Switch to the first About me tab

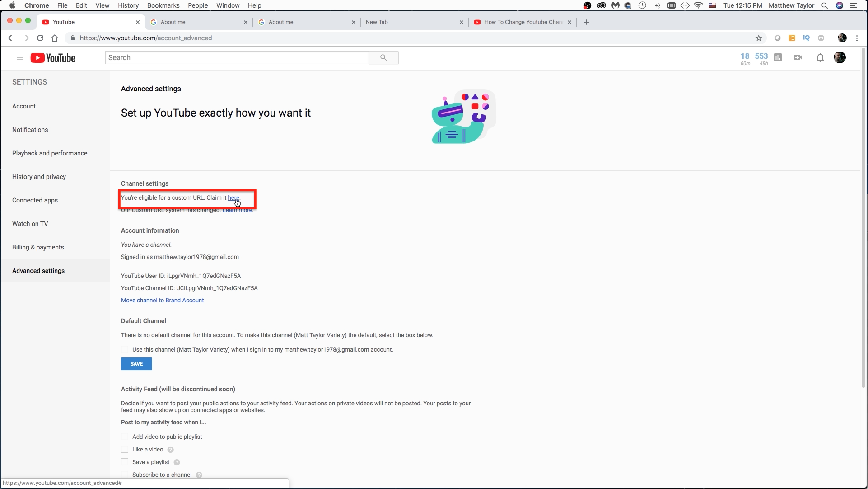point(199,22)
